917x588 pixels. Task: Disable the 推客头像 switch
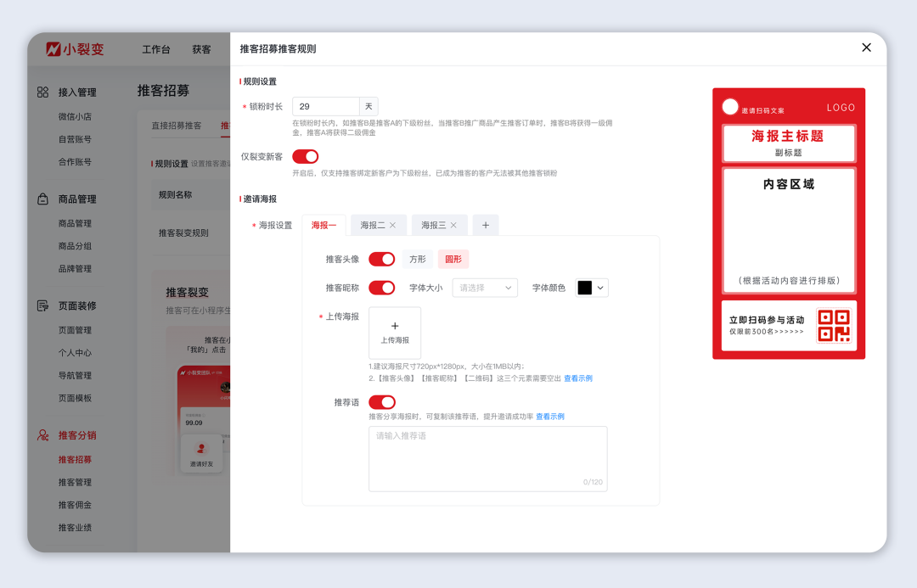(x=381, y=259)
